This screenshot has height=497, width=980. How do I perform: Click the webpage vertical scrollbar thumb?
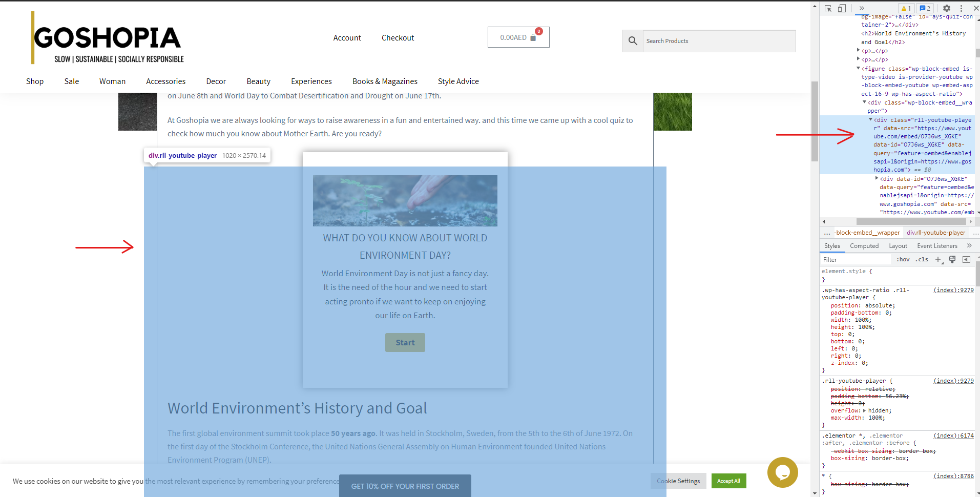(815, 121)
